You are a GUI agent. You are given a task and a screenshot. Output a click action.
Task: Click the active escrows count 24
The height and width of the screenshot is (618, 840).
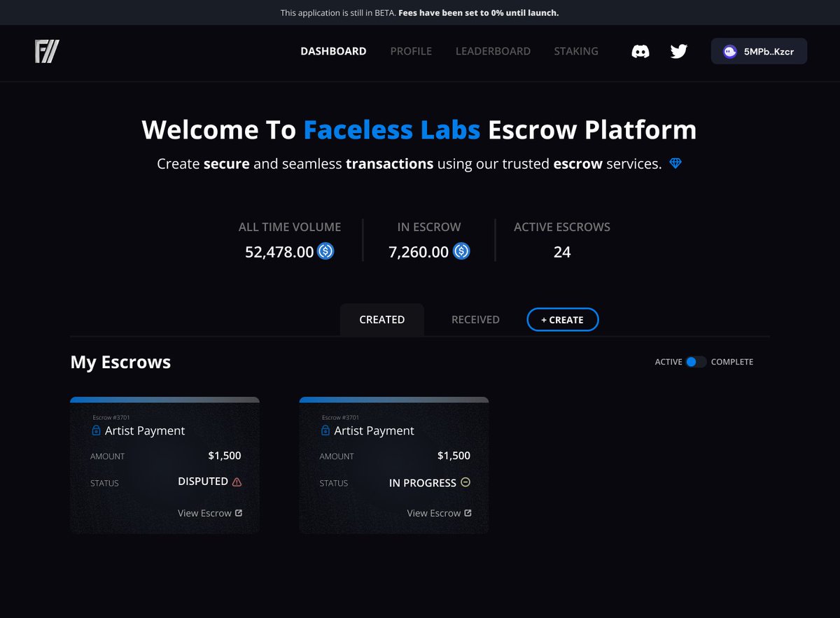tap(562, 252)
